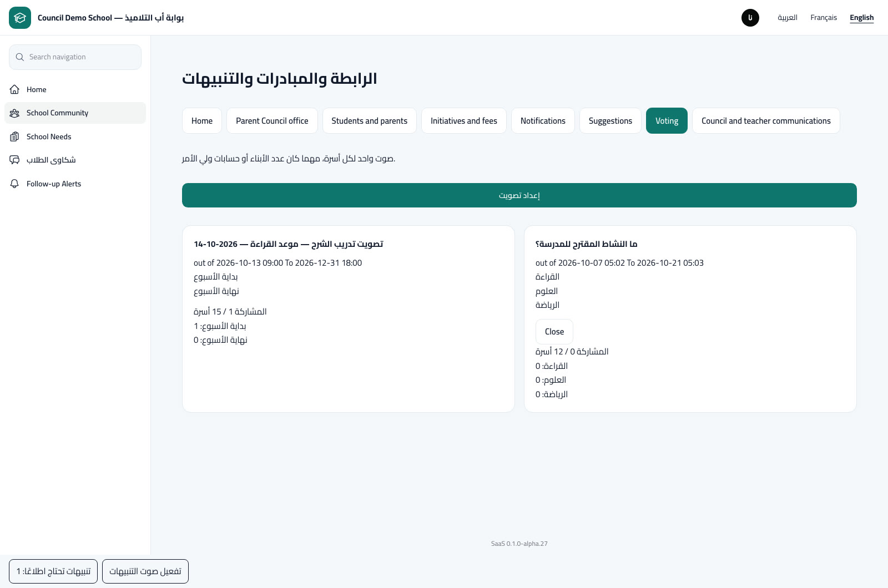888x588 pixels.
Task: Click the School Needs clipboard icon
Action: (x=15, y=136)
